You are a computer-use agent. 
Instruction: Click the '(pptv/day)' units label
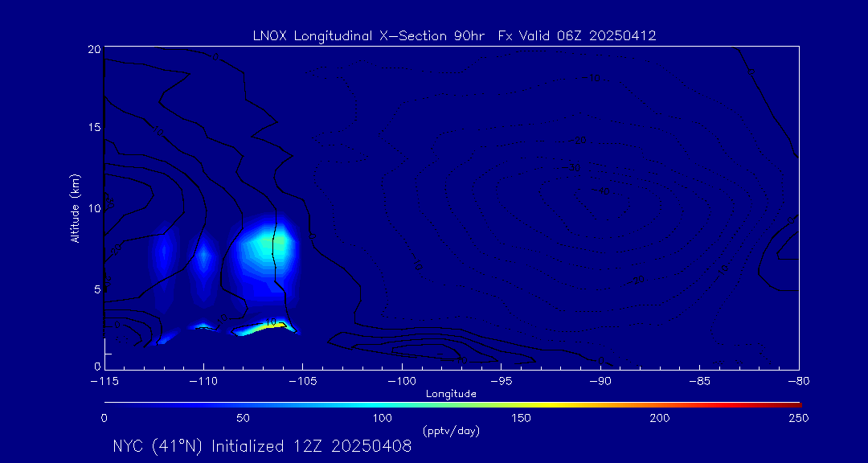(x=451, y=431)
